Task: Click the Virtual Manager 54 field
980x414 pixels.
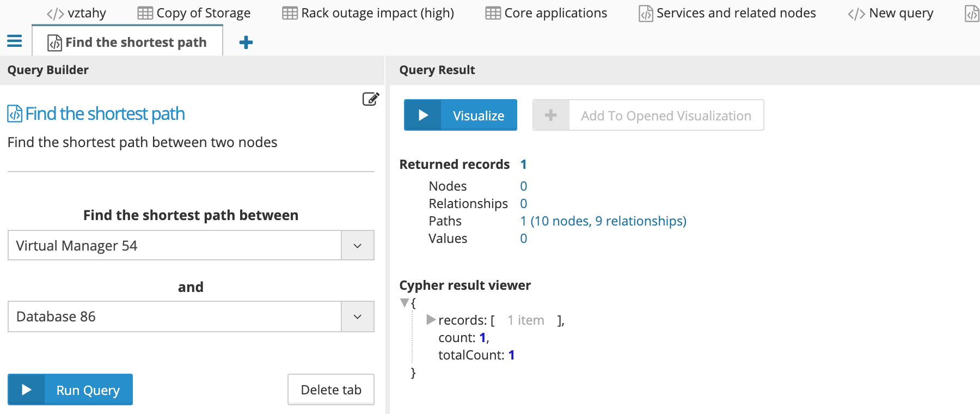Action: tap(175, 246)
